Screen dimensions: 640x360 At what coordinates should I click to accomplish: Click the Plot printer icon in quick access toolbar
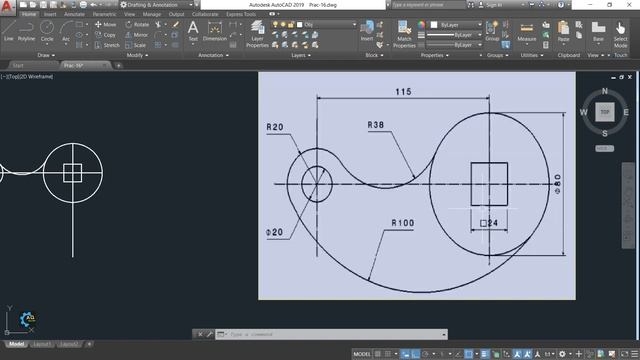pos(83,5)
